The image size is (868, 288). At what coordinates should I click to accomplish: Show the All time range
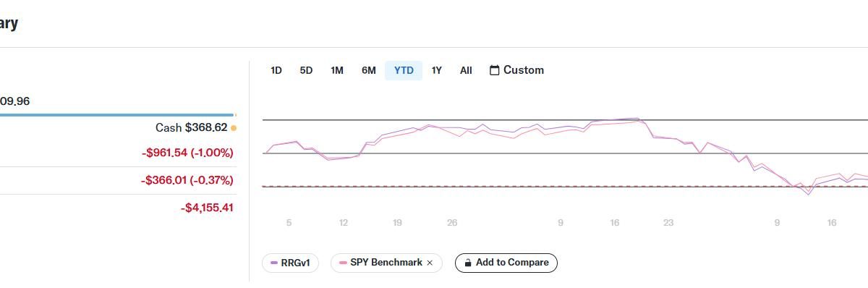click(x=466, y=70)
